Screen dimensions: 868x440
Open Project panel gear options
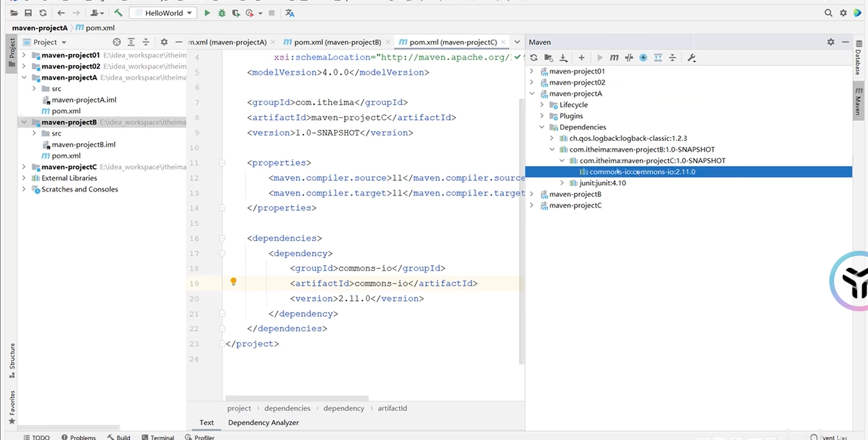[x=164, y=42]
